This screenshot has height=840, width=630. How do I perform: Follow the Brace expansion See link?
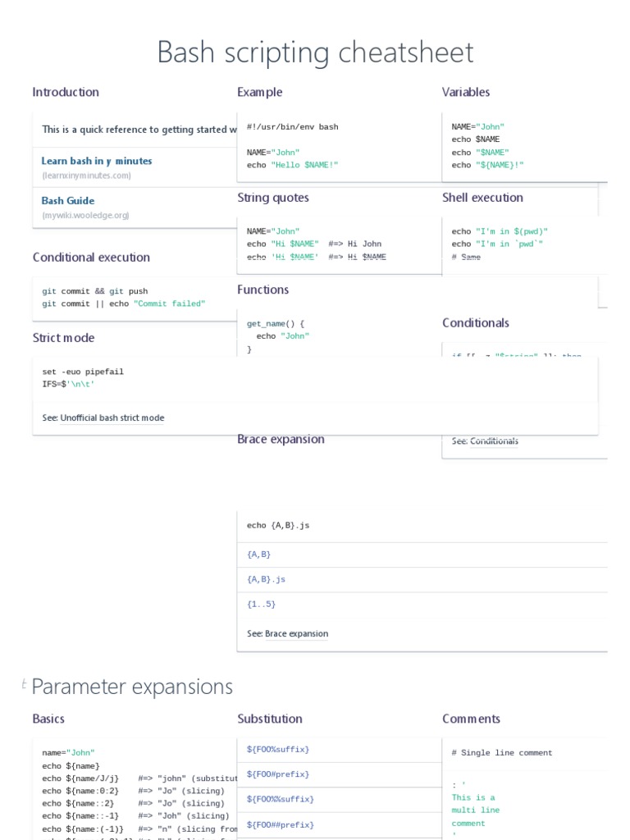[x=296, y=633]
